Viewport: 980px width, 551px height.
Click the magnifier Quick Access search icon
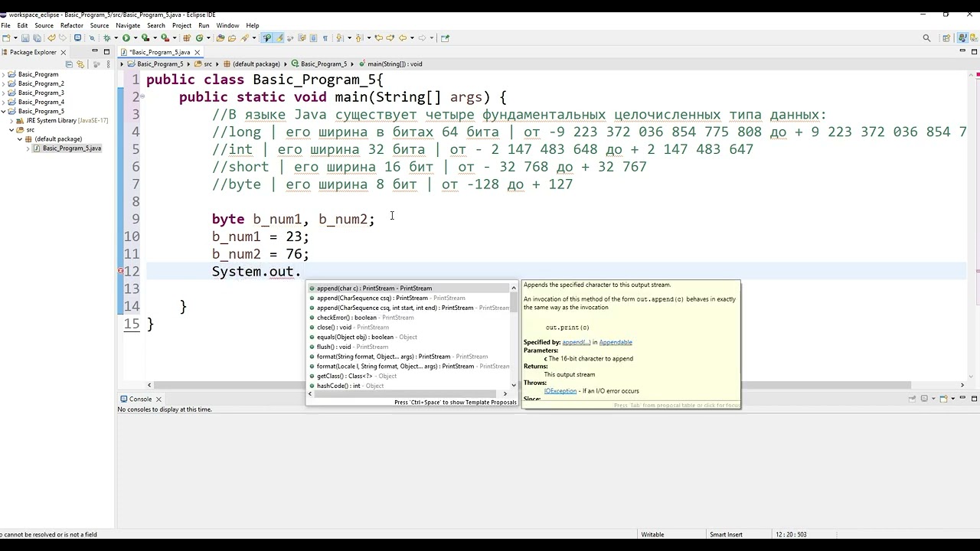926,37
